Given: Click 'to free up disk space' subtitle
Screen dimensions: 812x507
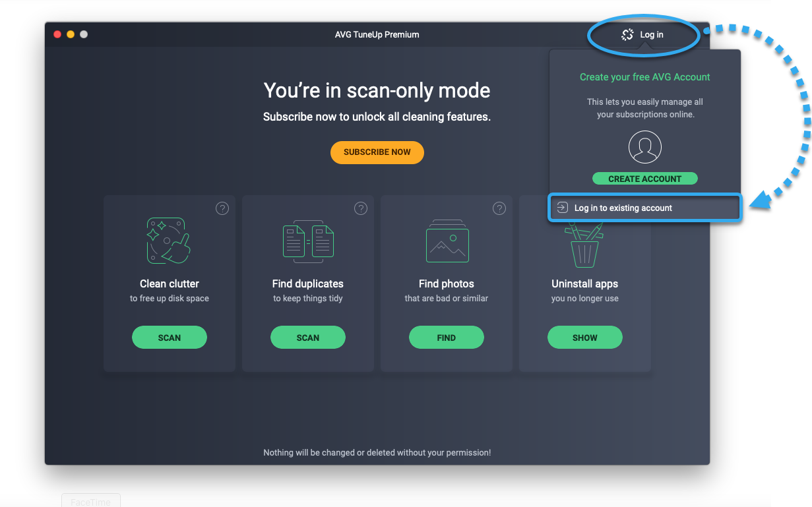Looking at the screenshot, I should click(x=170, y=299).
